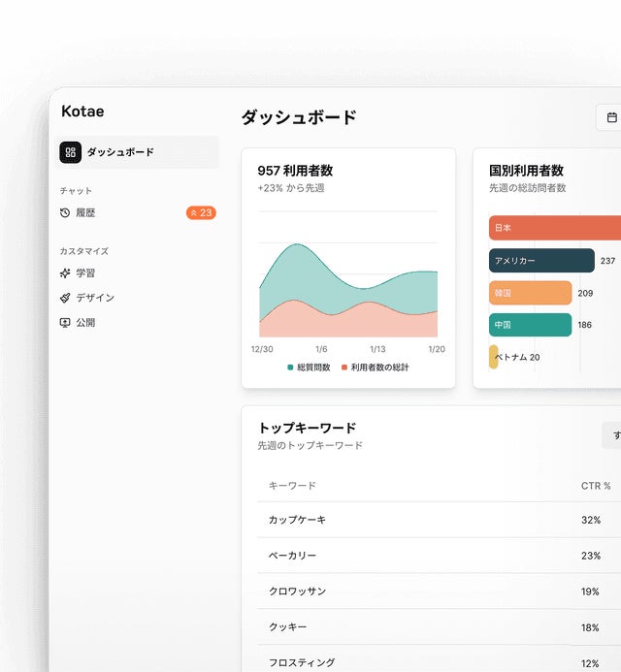Screen dimensions: 621x672
Task: Click the カスタマイズ sidebar section label
Action: pyautogui.click(x=84, y=251)
